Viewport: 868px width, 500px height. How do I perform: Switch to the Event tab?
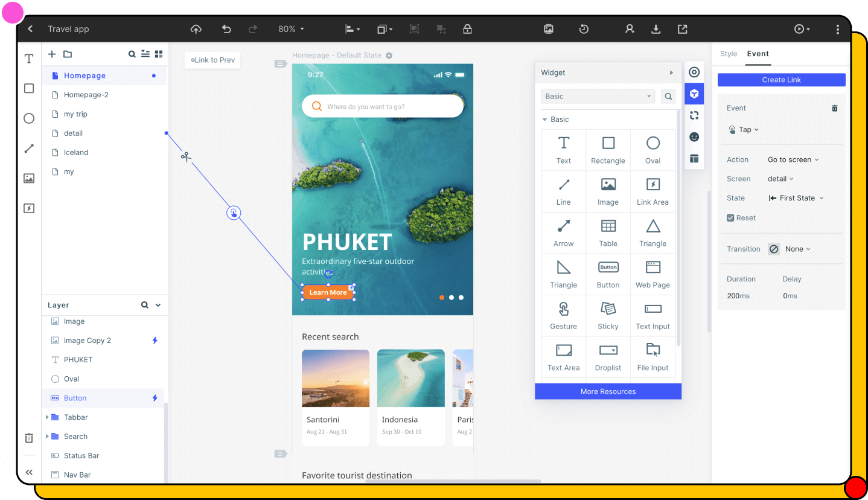coord(758,53)
